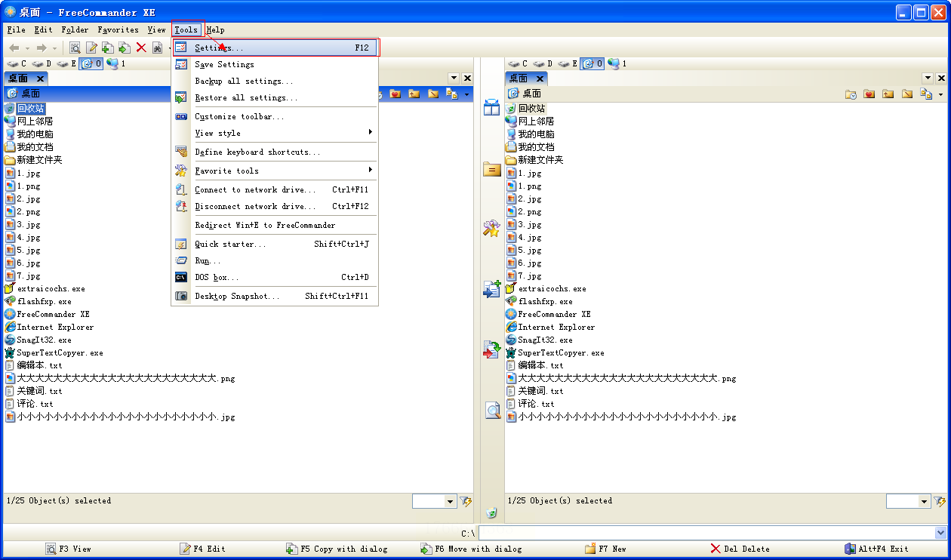Expand the View style submenu
951x560 pixels.
point(275,133)
